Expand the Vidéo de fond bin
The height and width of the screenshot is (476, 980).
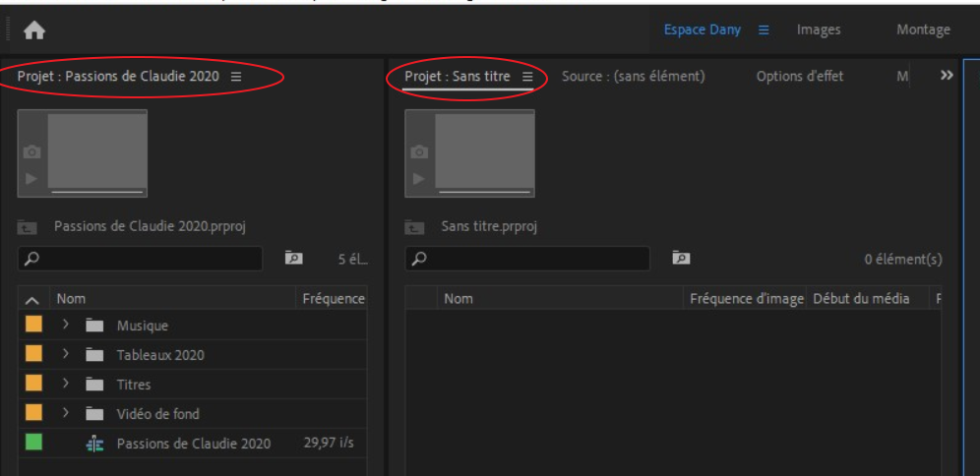(x=66, y=412)
